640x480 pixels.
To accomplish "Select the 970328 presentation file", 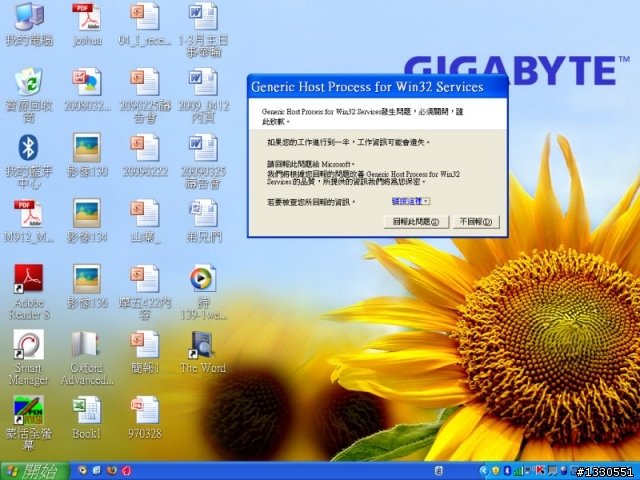I will (x=145, y=417).
